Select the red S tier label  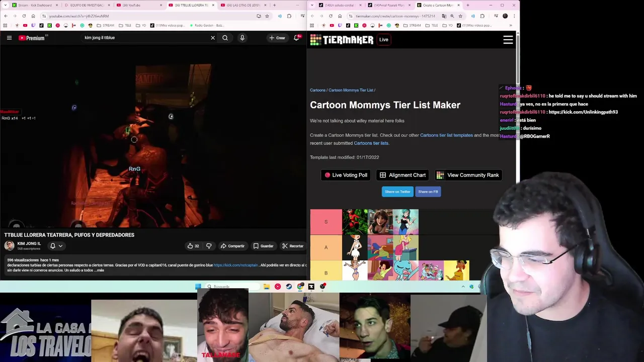coord(326,222)
